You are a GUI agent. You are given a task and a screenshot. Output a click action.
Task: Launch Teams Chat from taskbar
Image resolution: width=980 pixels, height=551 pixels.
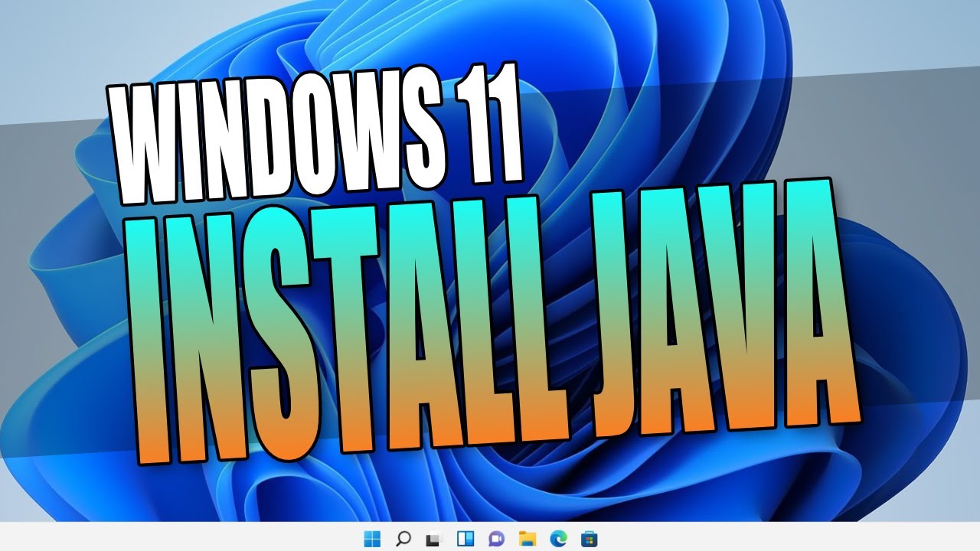click(496, 538)
